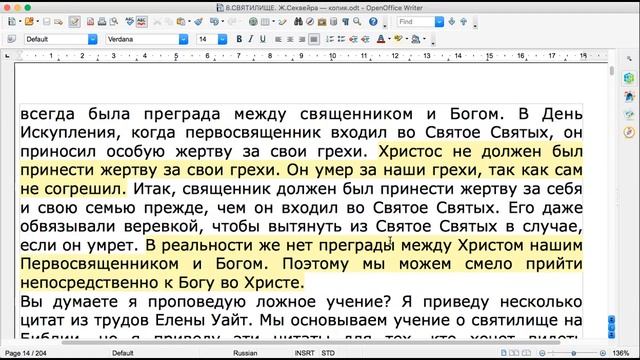Click the New document icon
Image resolution: width=640 pixels, height=360 pixels.
(x=12, y=22)
